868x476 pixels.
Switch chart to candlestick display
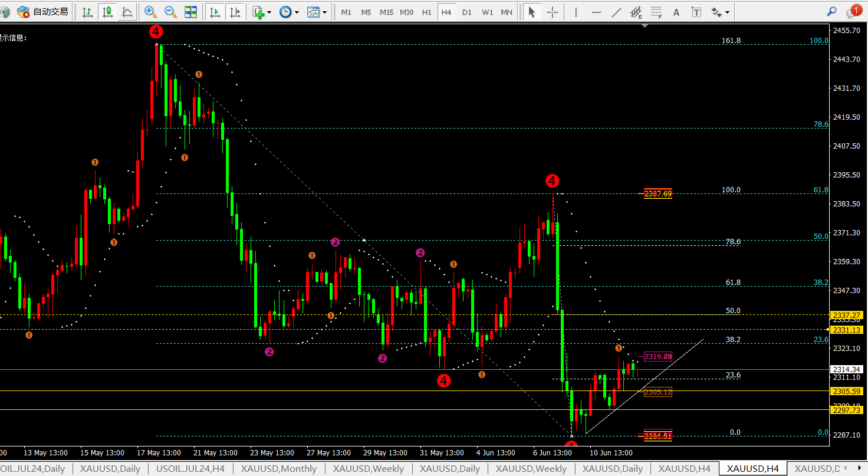(107, 12)
